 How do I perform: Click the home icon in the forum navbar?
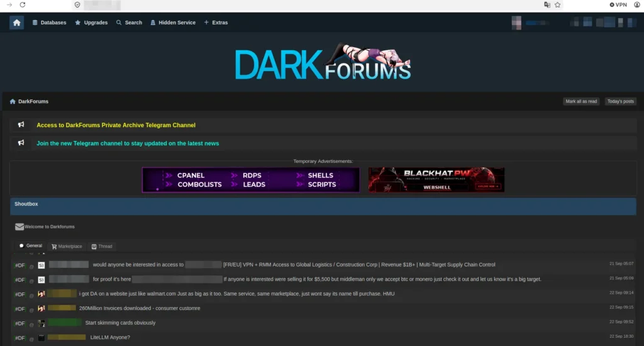[x=16, y=23]
